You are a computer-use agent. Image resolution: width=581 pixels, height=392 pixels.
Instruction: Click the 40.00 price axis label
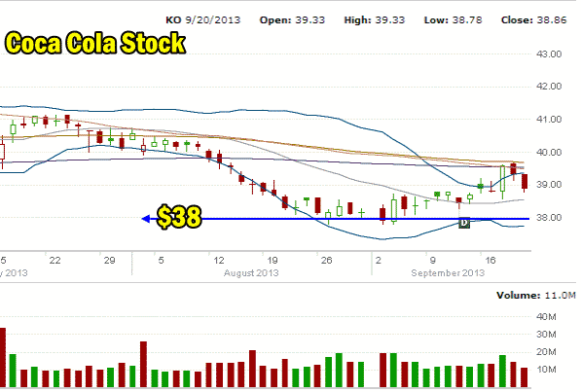pos(549,153)
